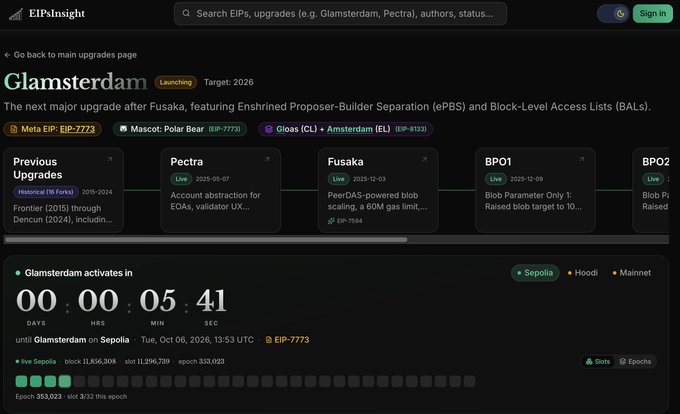Open external arrow on Pectra card

pos(267,160)
